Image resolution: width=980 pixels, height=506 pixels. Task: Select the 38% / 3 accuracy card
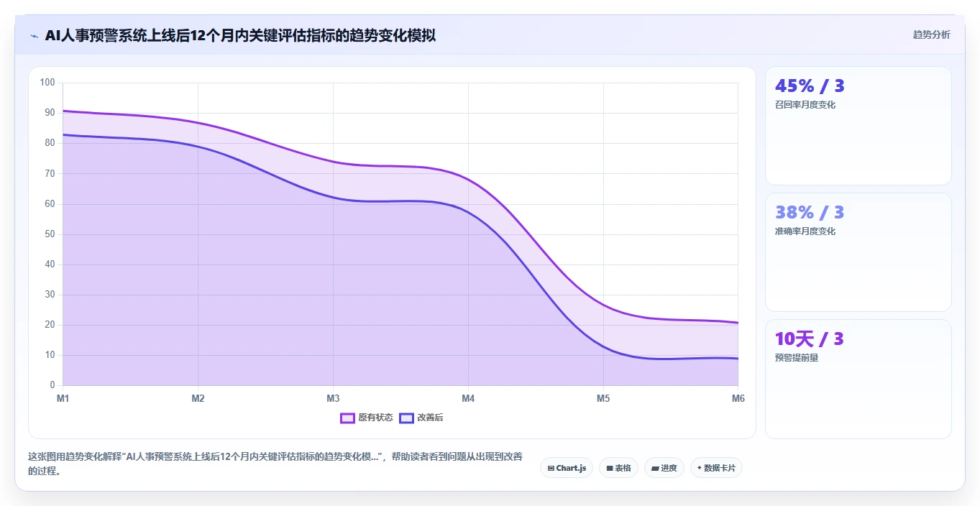858,252
